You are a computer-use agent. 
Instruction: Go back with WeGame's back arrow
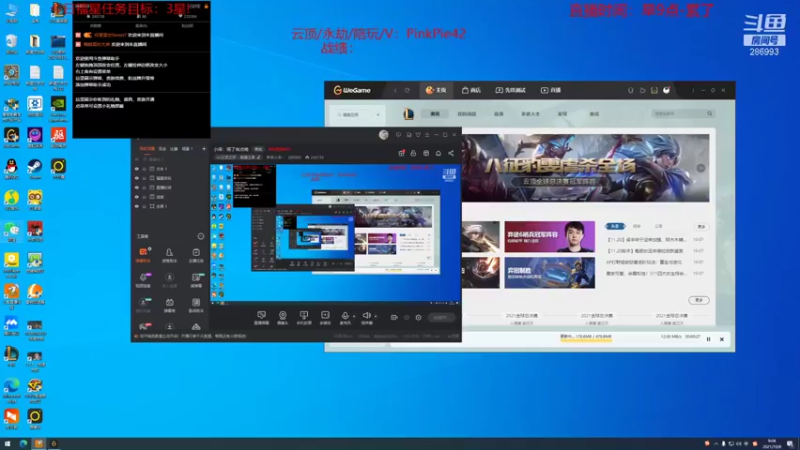click(395, 90)
